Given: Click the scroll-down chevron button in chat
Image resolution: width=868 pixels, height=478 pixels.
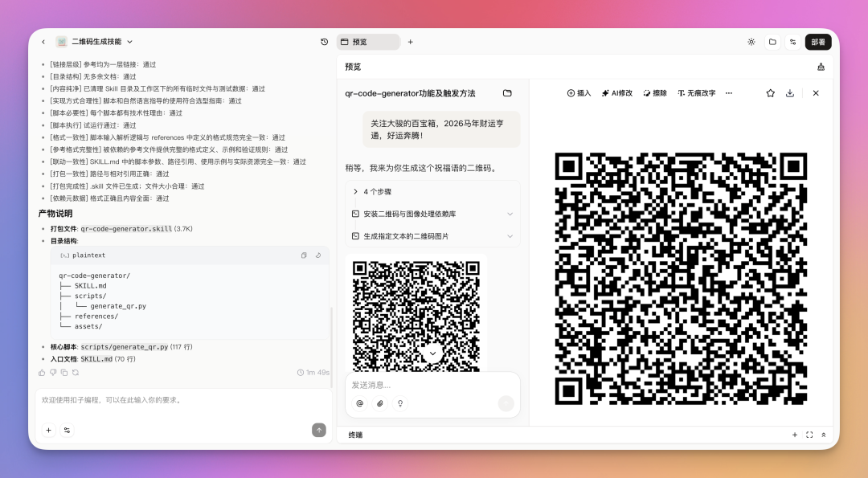Looking at the screenshot, I should click(432, 353).
